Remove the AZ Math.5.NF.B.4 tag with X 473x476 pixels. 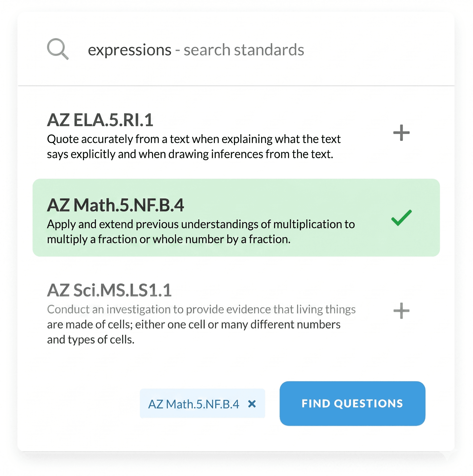tap(252, 404)
